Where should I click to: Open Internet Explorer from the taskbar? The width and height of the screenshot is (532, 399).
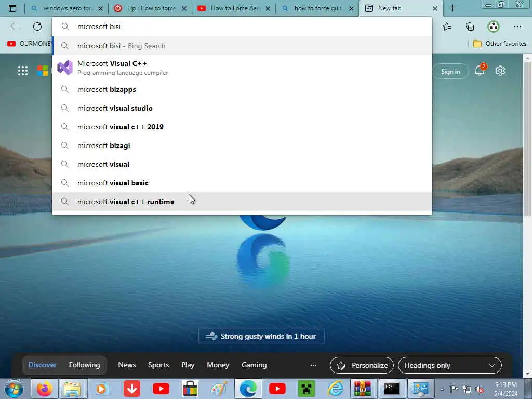[335, 389]
